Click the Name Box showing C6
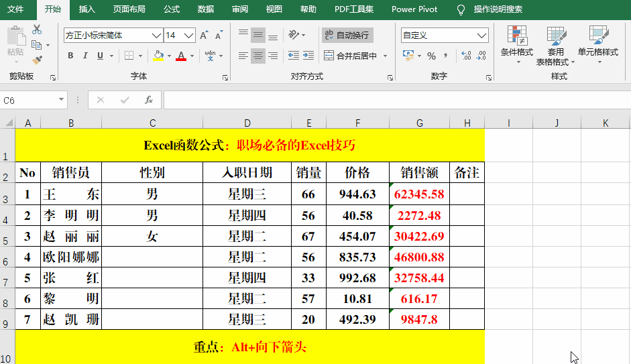The image size is (631, 364). tap(28, 100)
